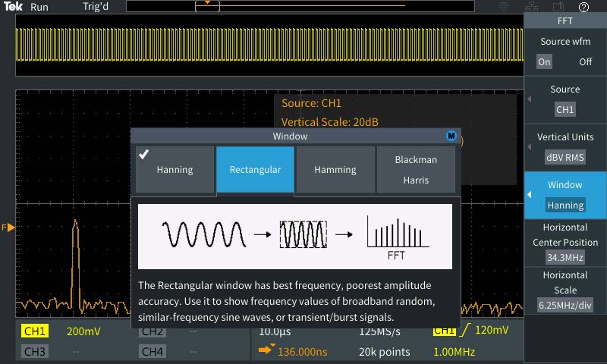
Task: Select the Blackman Harris window tab
Action: [416, 170]
